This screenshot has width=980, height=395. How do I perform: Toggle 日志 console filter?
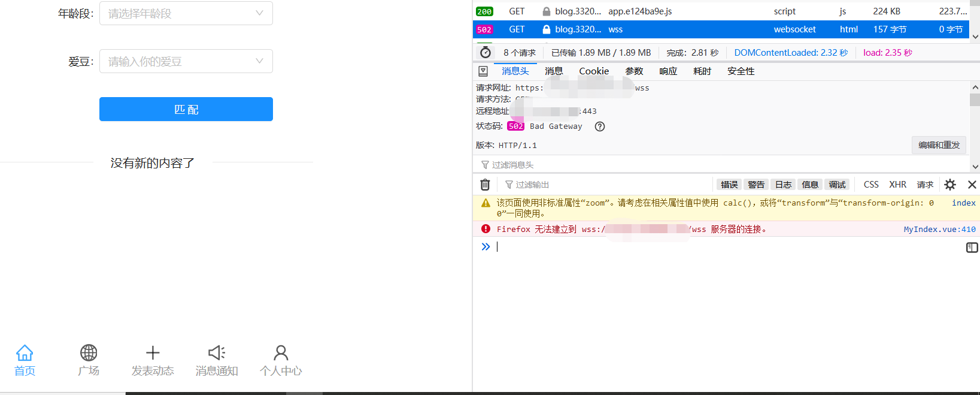tap(783, 185)
